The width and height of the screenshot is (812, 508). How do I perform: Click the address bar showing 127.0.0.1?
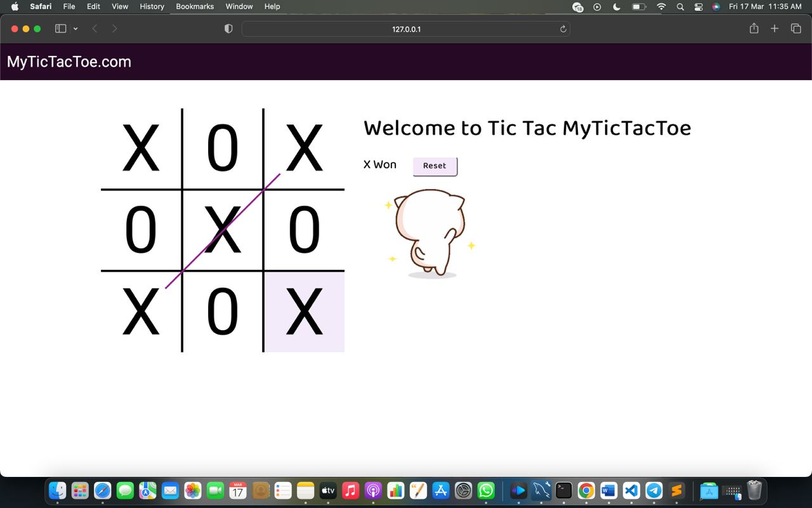click(x=406, y=29)
